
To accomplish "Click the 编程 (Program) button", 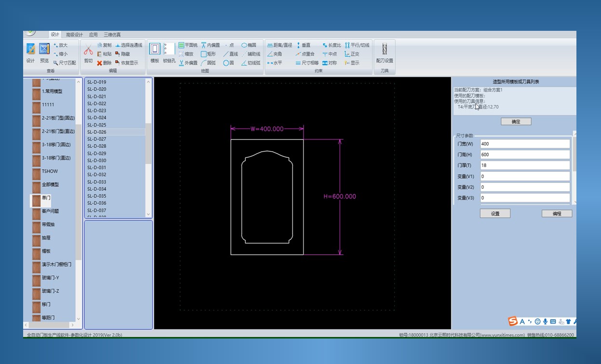I will click(x=557, y=213).
